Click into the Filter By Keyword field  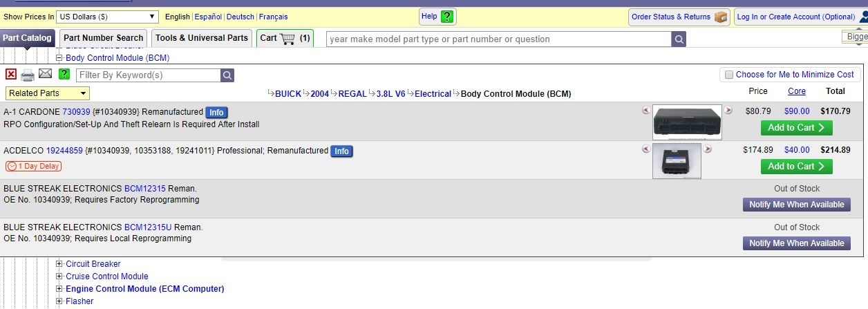tap(149, 75)
